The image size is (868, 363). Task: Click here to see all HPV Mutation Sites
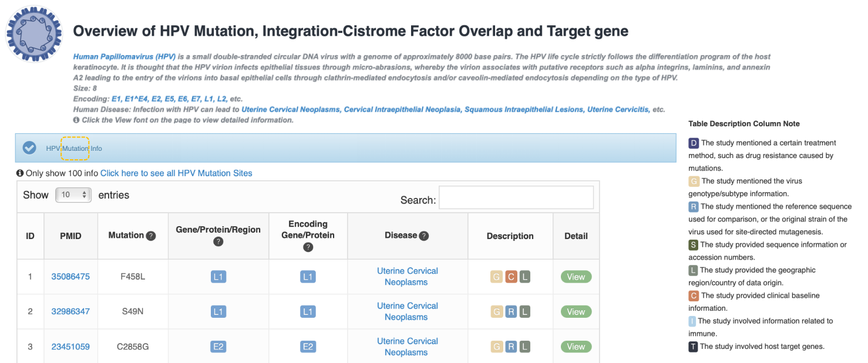click(176, 173)
